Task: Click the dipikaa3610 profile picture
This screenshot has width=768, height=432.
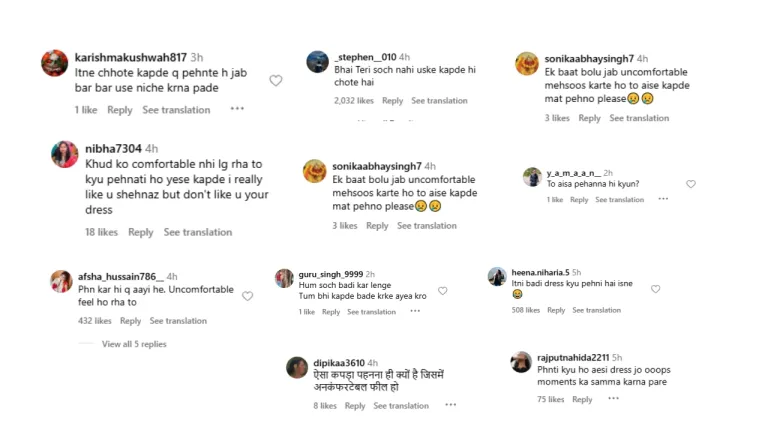Action: click(296, 367)
